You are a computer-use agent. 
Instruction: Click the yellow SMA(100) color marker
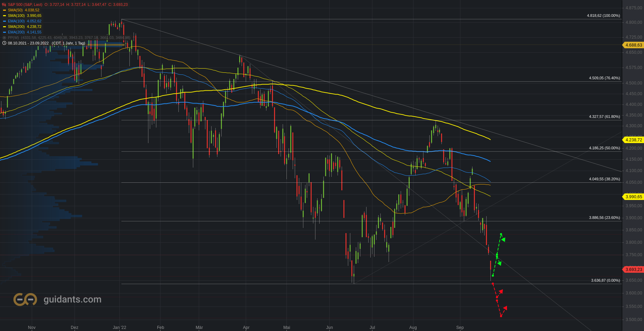coord(4,16)
